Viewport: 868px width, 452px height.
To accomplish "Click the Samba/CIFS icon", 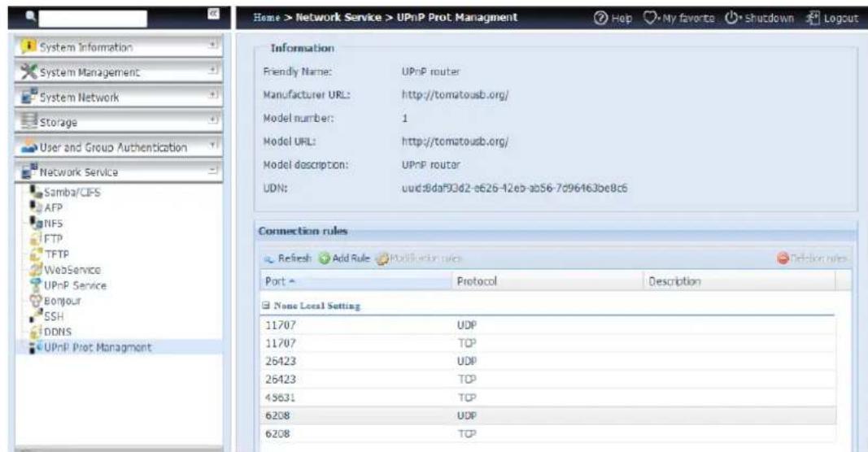I will pos(36,192).
